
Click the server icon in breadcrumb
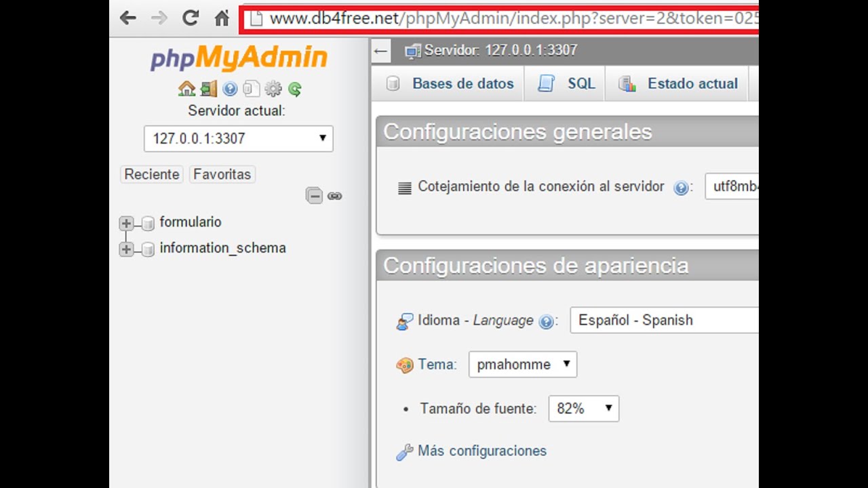412,51
